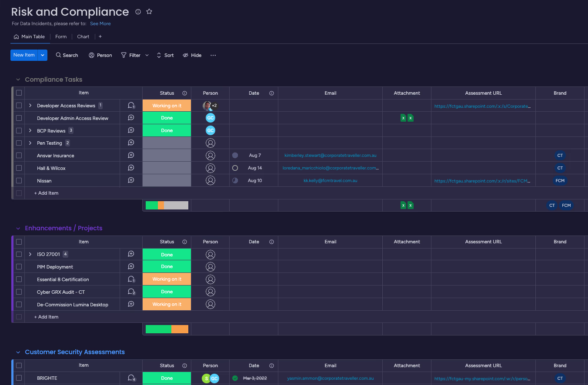Click Status column info icon in Compliance Tasks
The width and height of the screenshot is (588, 385).
coord(184,93)
